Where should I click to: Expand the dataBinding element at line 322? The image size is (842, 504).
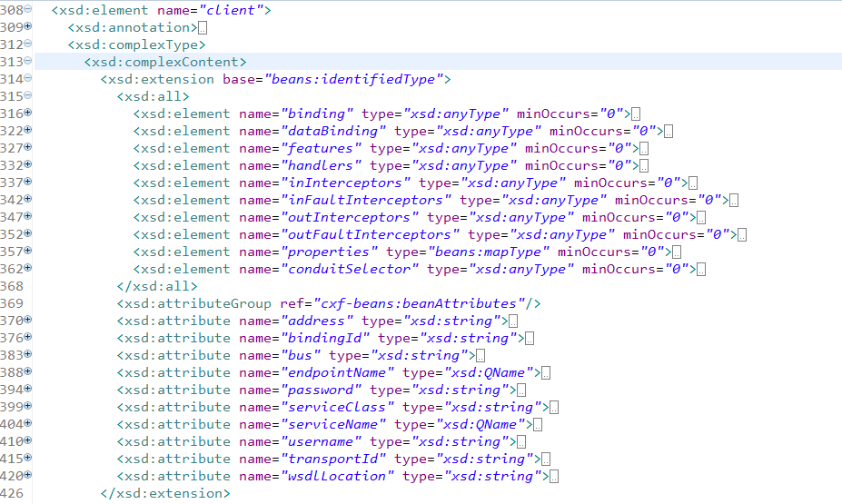coord(27,129)
